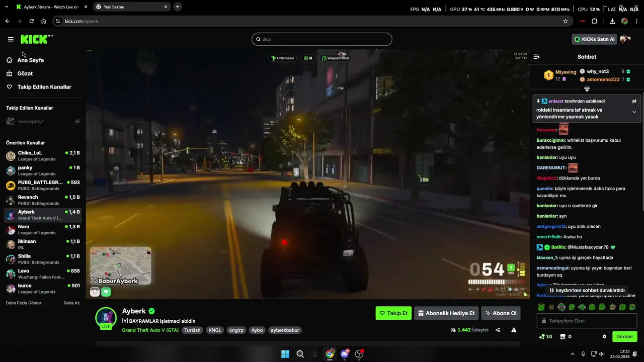The width and height of the screenshot is (644, 362).
Task: Open the hamburger sidebar menu
Action: click(11, 39)
